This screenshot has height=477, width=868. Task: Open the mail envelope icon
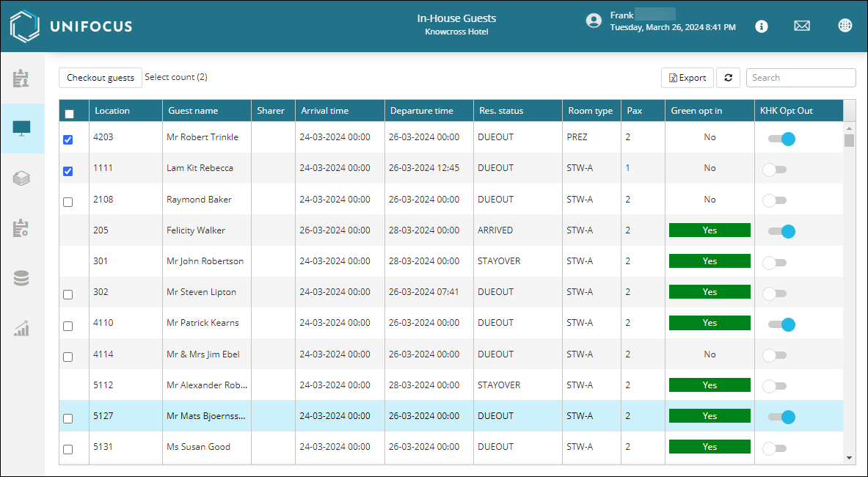tap(802, 26)
